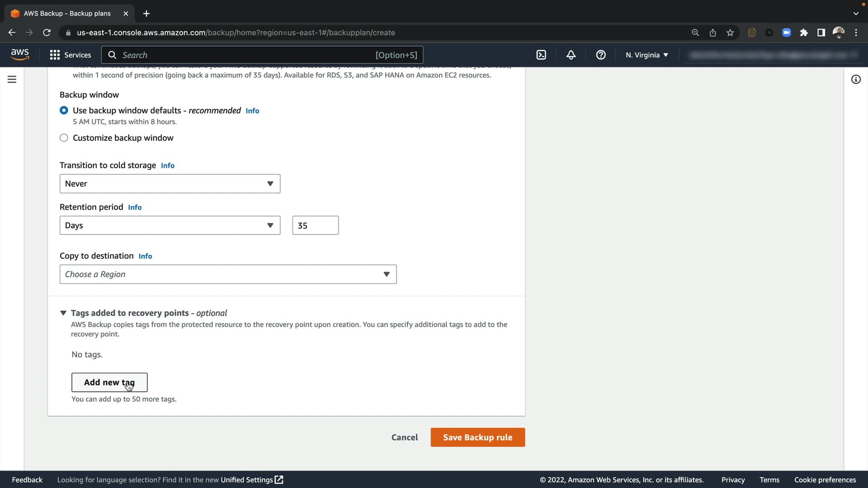
Task: Select Use backup window defaults option
Action: pyautogui.click(x=64, y=111)
